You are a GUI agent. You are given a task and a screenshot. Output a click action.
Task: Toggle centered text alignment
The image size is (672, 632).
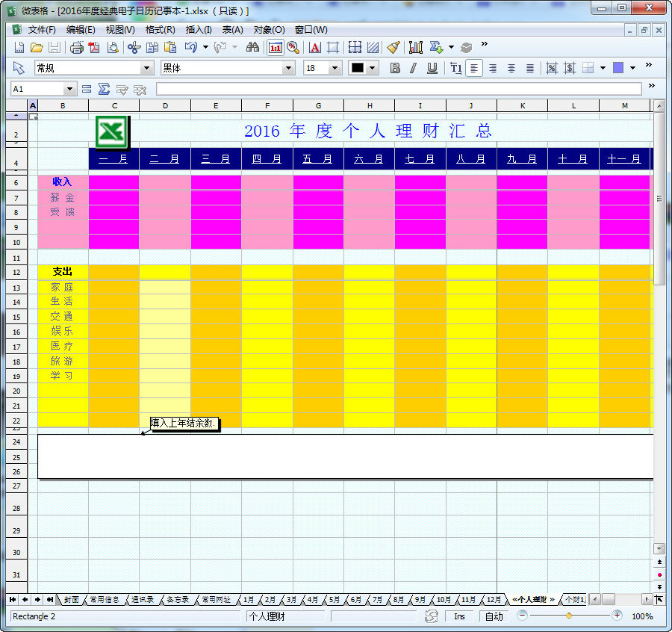coord(511,68)
